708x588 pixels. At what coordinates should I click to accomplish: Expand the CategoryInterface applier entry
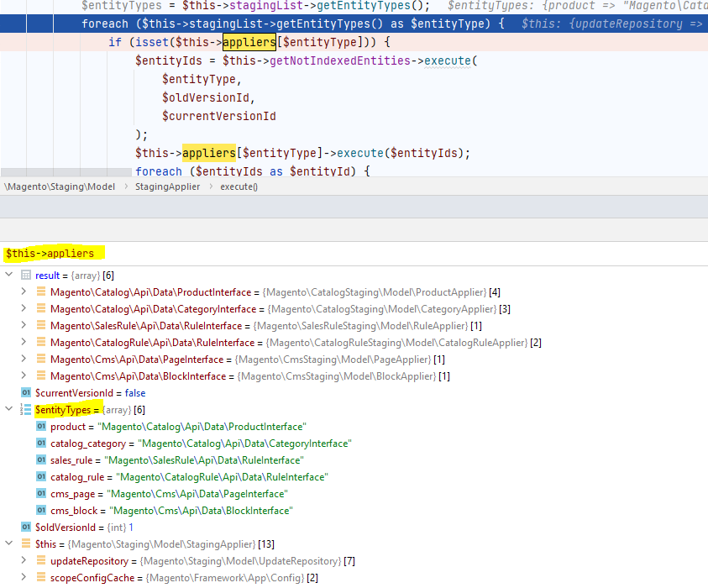(24, 309)
